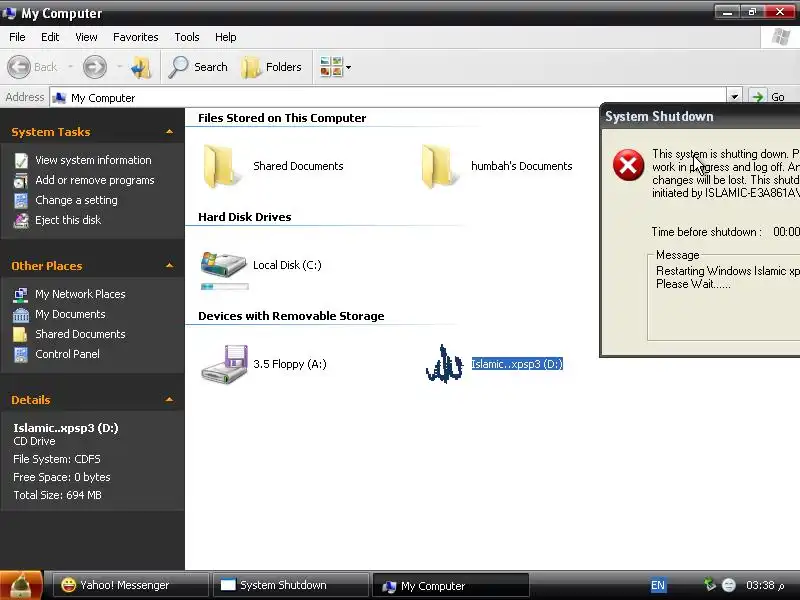Click the taskbar clock 03:38
This screenshot has height=600, width=800.
tap(765, 585)
